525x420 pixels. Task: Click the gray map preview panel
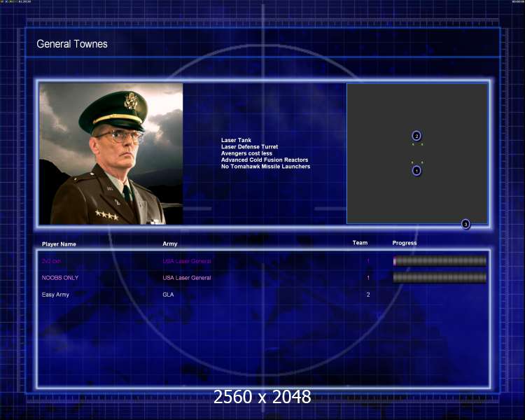(417, 153)
